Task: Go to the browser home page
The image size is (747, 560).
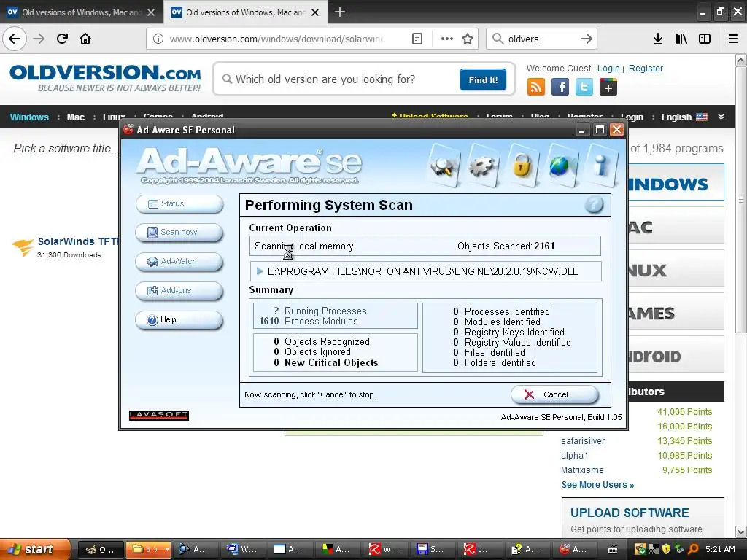Action: pyautogui.click(x=85, y=39)
